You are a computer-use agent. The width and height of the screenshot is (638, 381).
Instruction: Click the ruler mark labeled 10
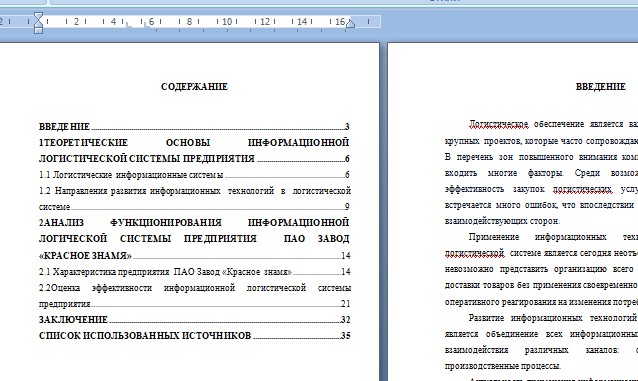click(x=227, y=22)
